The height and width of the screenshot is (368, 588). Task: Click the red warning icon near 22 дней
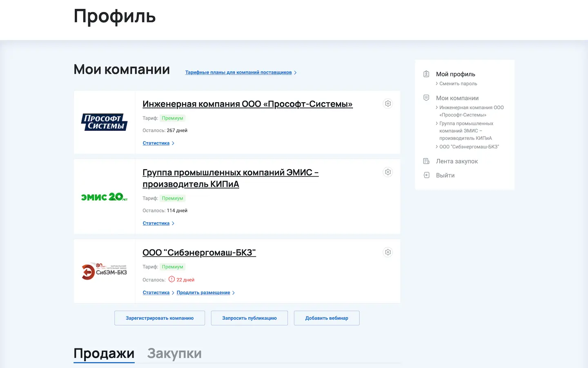[172, 279]
